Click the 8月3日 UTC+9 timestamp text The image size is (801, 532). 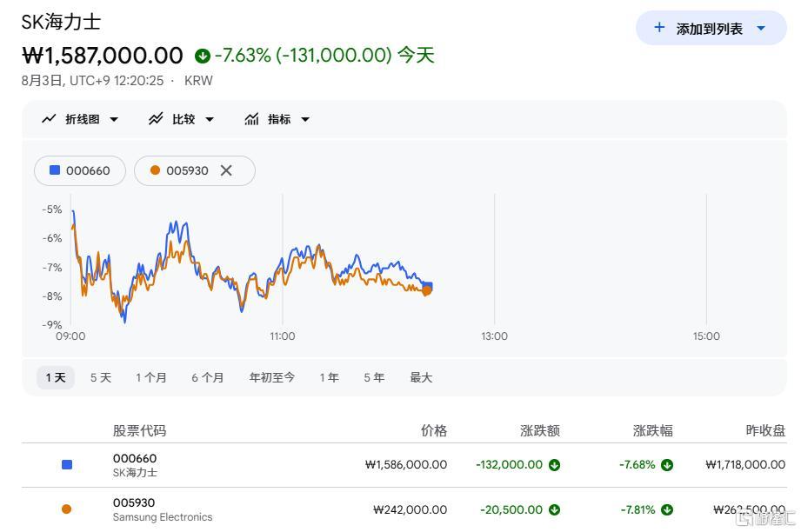92,81
